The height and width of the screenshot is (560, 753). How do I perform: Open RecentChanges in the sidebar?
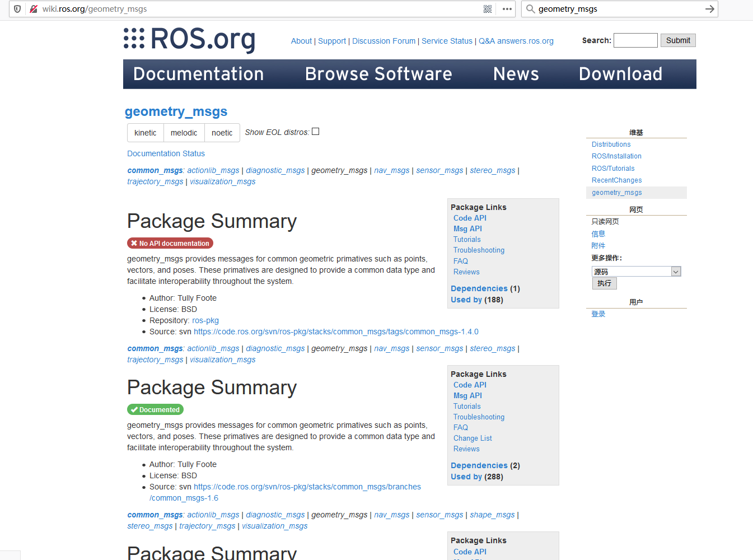[616, 180]
